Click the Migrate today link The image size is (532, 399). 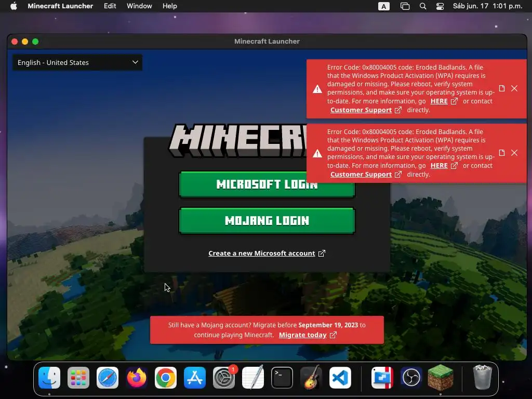(x=303, y=335)
